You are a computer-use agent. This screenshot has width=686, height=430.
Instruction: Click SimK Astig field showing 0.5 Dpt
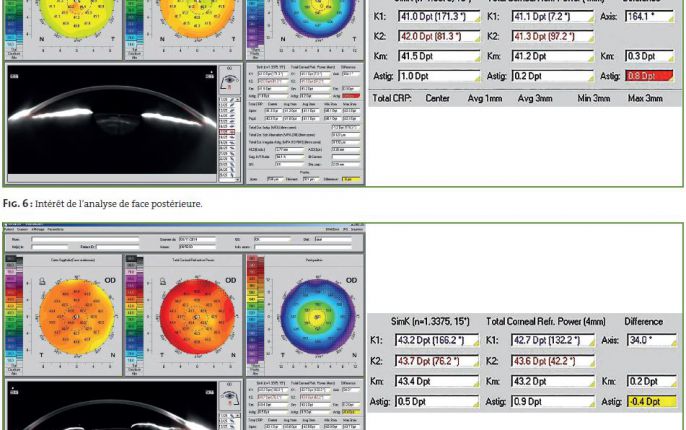437,401
